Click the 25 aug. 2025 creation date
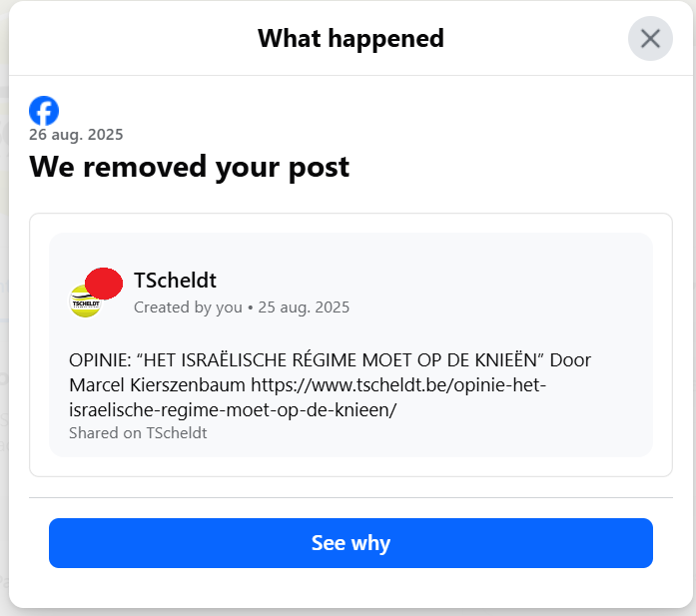Image resolution: width=696 pixels, height=616 pixels. [x=304, y=308]
